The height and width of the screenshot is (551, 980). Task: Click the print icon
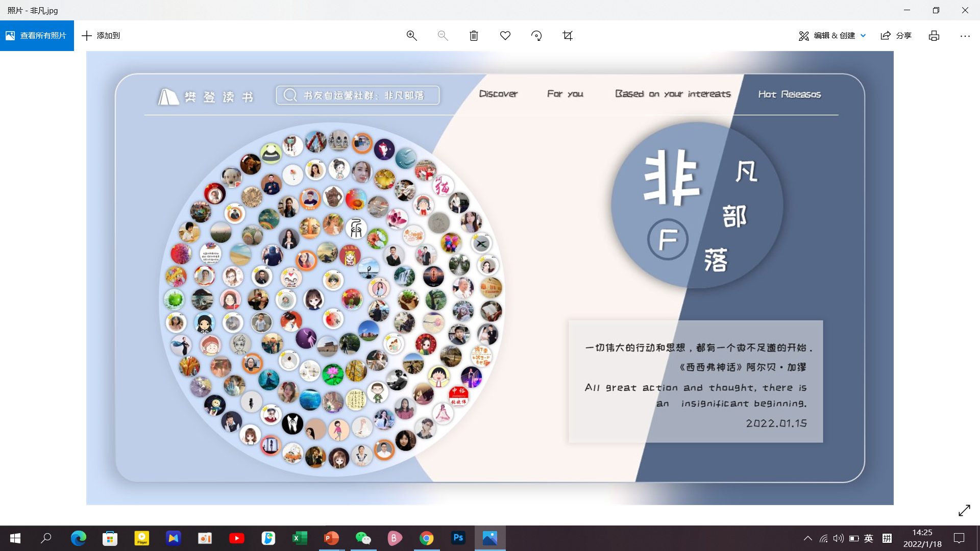pyautogui.click(x=934, y=36)
